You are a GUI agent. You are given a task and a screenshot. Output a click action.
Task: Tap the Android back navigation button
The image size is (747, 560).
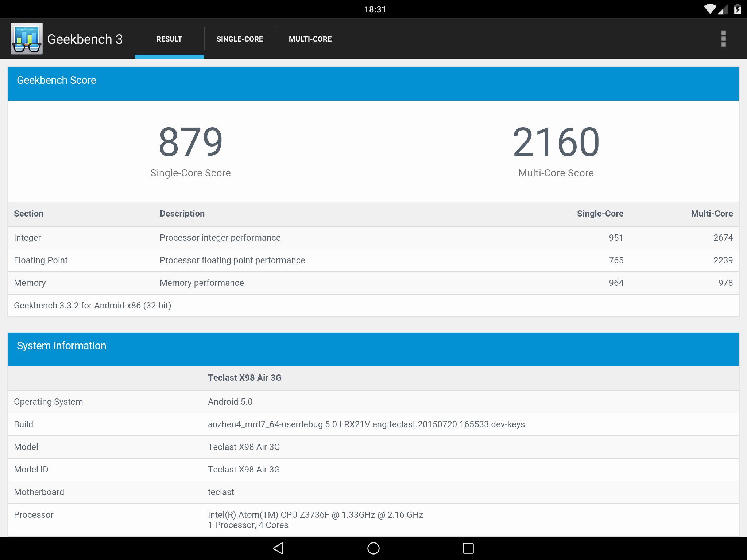pyautogui.click(x=278, y=548)
